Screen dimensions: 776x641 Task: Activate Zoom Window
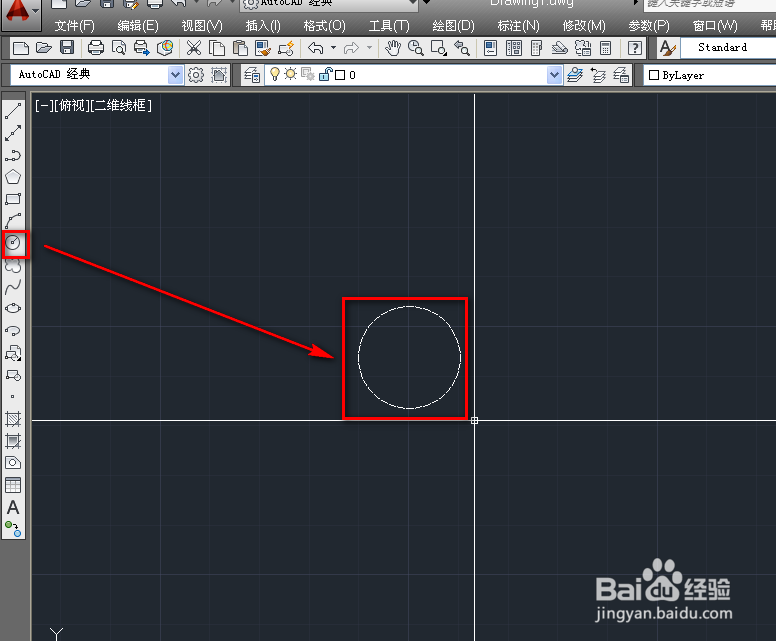click(439, 48)
